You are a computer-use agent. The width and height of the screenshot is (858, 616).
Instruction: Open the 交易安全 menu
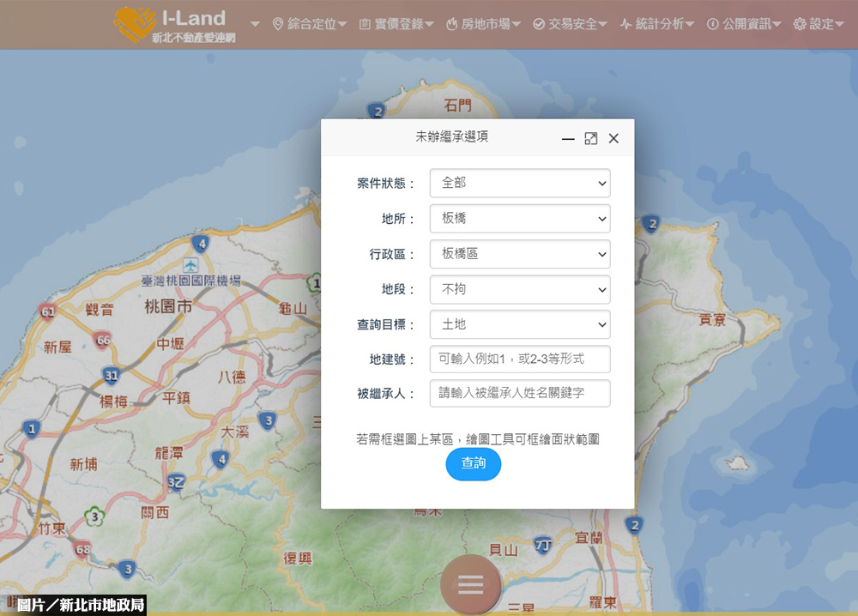570,24
